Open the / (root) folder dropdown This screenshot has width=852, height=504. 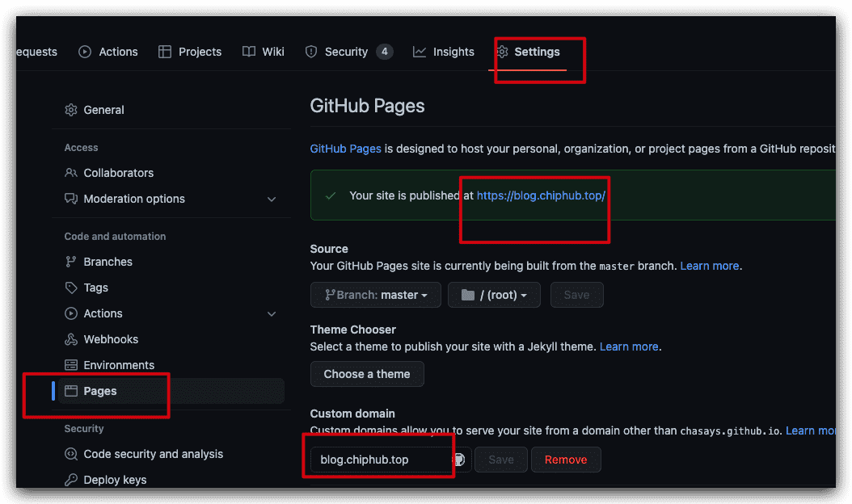pyautogui.click(x=494, y=295)
